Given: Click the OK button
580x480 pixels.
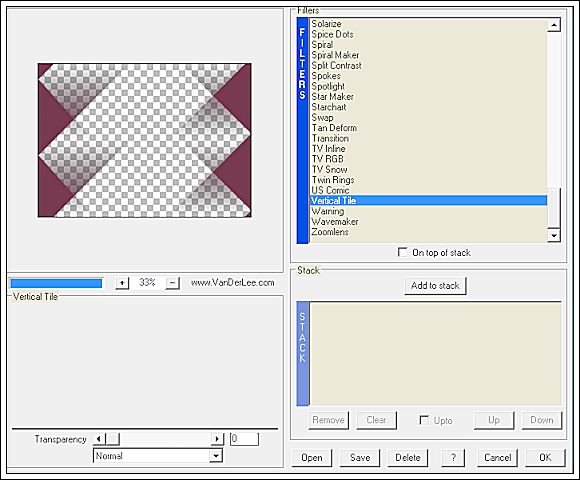Looking at the screenshot, I should click(545, 458).
